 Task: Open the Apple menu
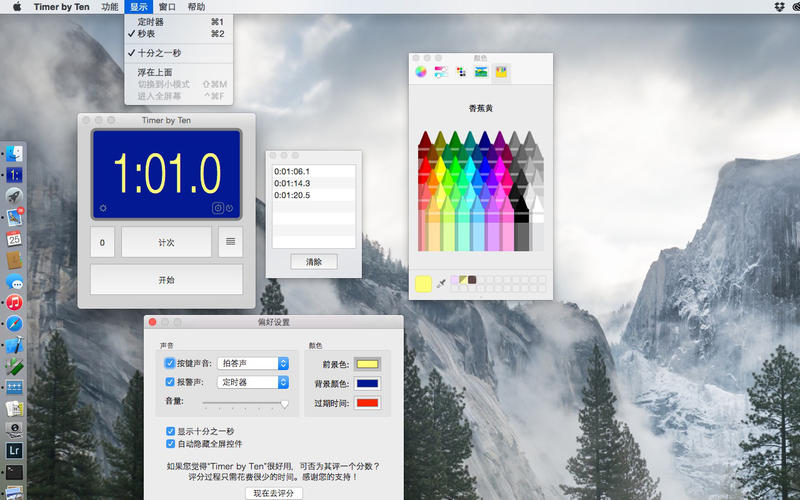click(17, 7)
